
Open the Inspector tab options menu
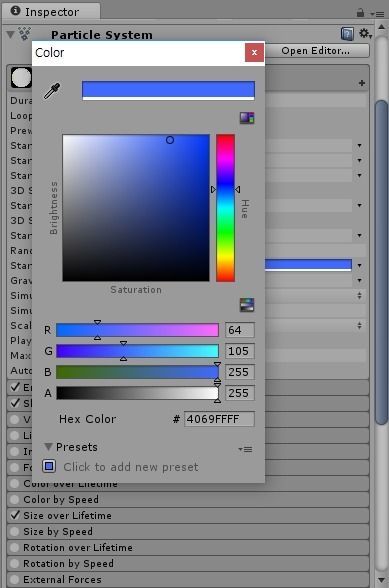coord(377,14)
